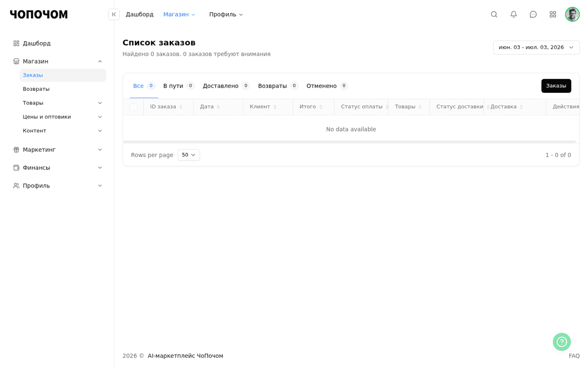Open the apps grid icon
The height and width of the screenshot is (368, 588).
pyautogui.click(x=553, y=14)
